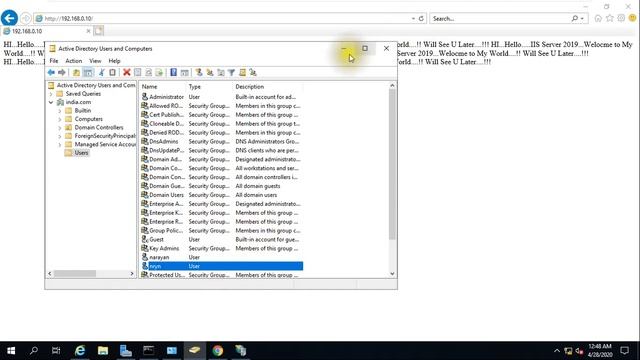Create a new user via toolbar icon
Screen dimensions: 640x360
199,73
